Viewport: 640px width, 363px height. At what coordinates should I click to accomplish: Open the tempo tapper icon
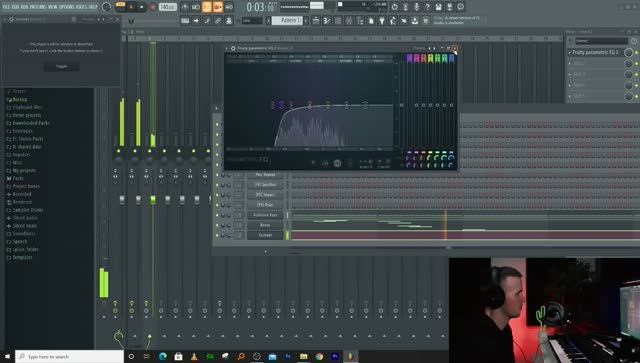click(x=393, y=20)
